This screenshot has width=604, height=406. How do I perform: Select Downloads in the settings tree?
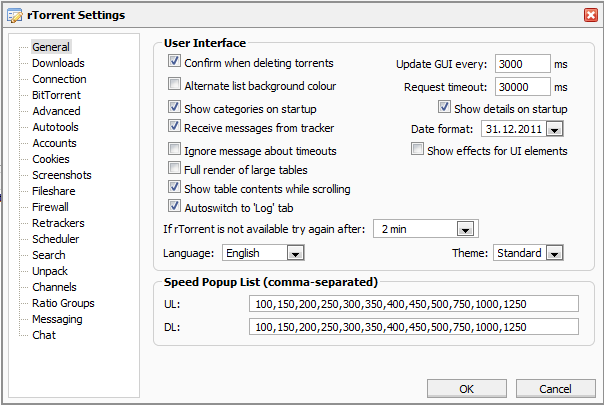(58, 63)
